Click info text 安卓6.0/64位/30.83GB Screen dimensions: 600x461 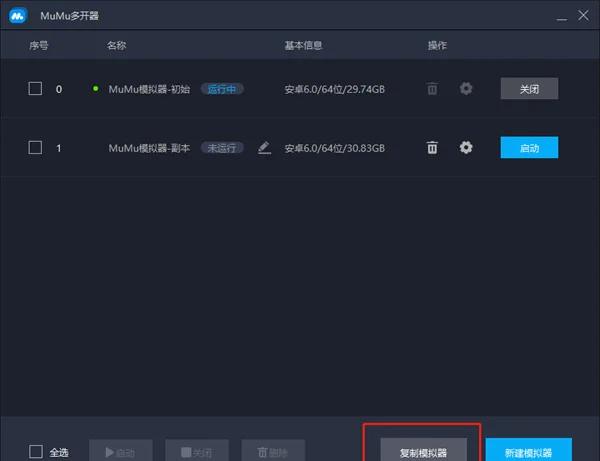tap(334, 148)
